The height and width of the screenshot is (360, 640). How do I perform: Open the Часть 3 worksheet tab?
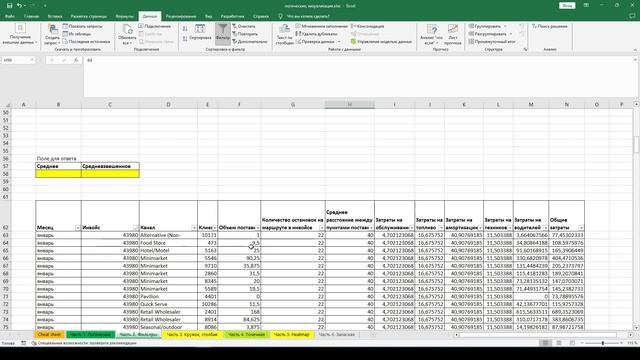(x=192, y=335)
